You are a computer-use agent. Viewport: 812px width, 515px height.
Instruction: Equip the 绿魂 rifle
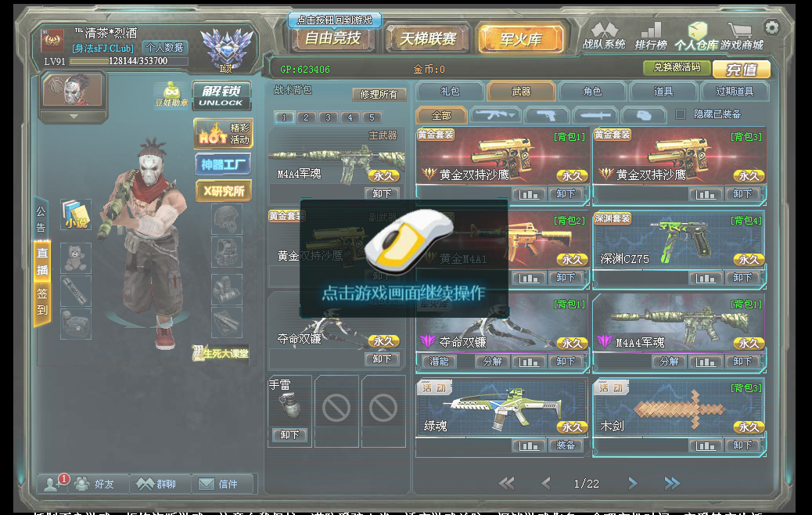(x=566, y=445)
